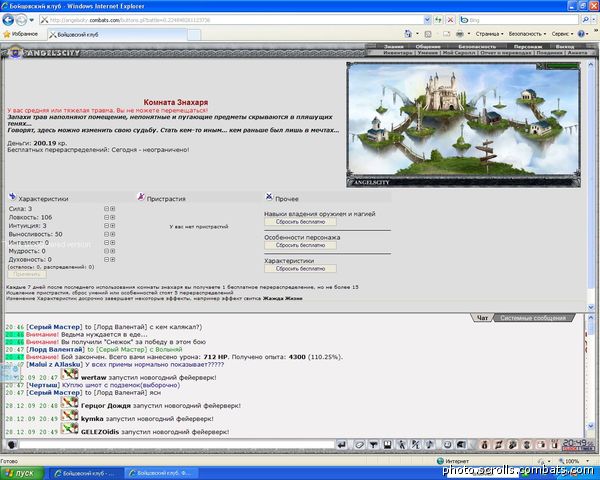Viewport: 600px width, 480px height.
Task: Click the round dark icon left of chat input
Action: pos(12,445)
